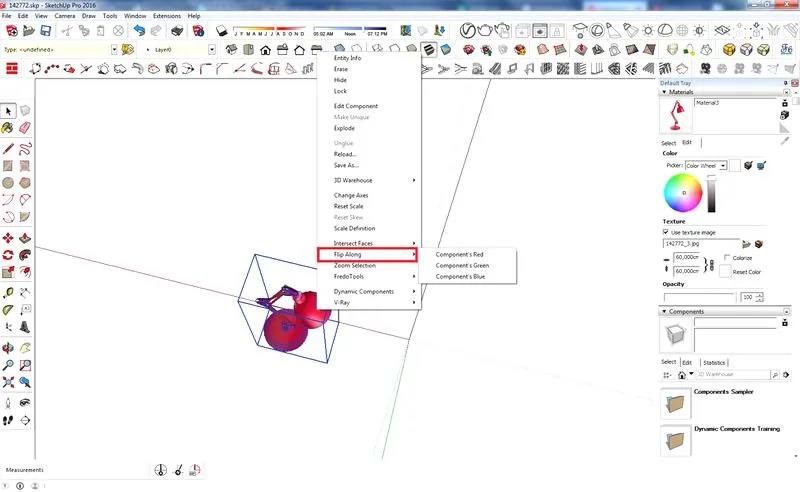Click the Undo arrow icon
The width and height of the screenshot is (800, 492).
[x=139, y=31]
